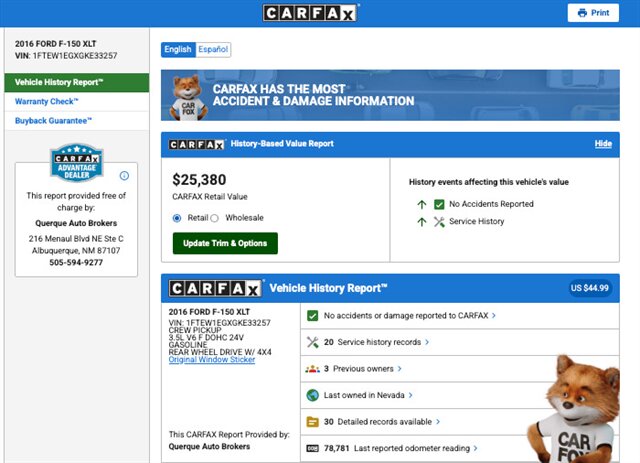Open the Original Window Sticker link
Image resolution: width=640 pixels, height=463 pixels.
click(x=211, y=360)
